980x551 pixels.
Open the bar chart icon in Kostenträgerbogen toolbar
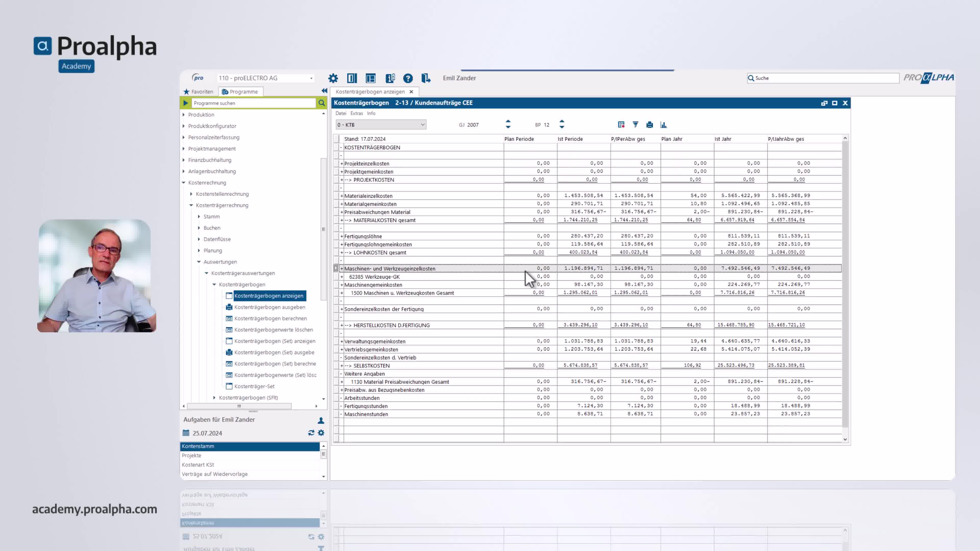664,125
